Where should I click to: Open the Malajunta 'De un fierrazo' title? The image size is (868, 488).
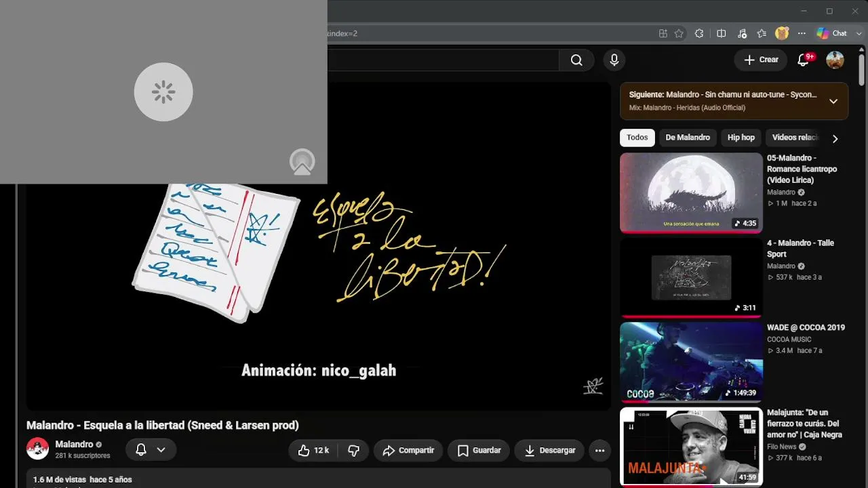tap(804, 424)
